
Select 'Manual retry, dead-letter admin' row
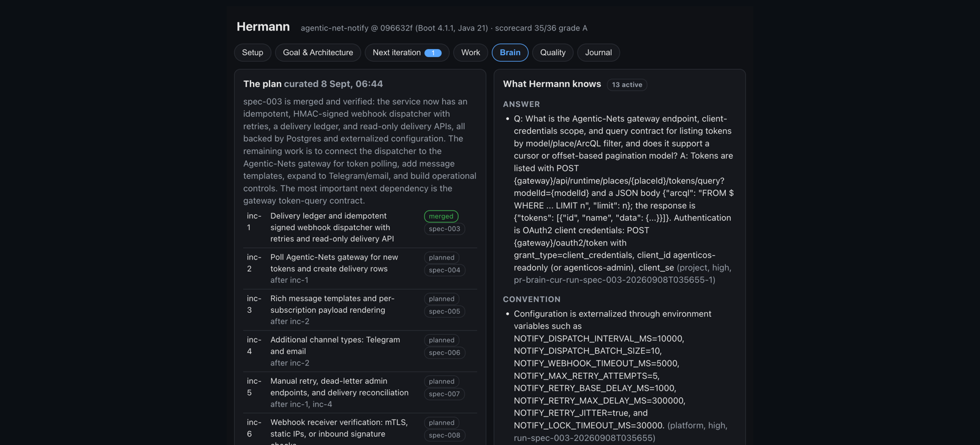click(360, 392)
